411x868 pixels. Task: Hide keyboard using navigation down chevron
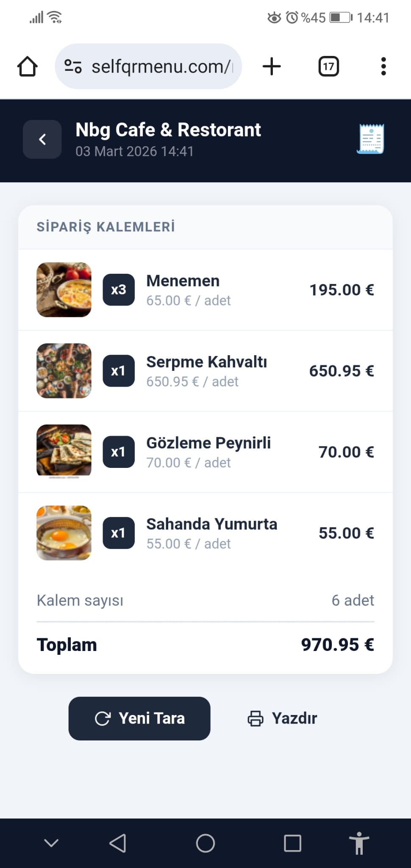point(51,843)
